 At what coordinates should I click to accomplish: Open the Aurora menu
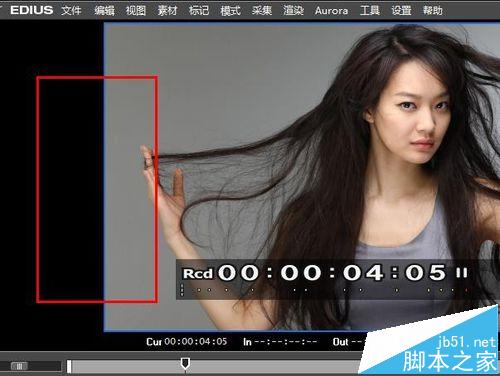pos(331,11)
